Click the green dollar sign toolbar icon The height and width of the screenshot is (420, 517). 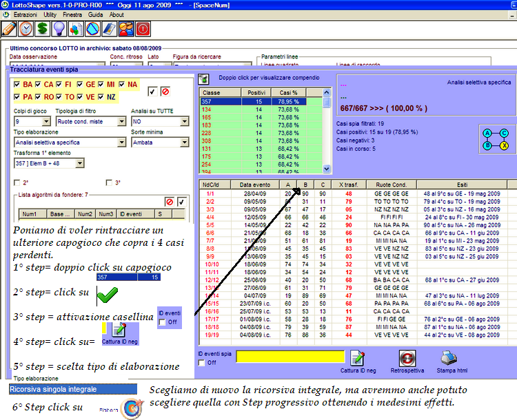(x=43, y=29)
